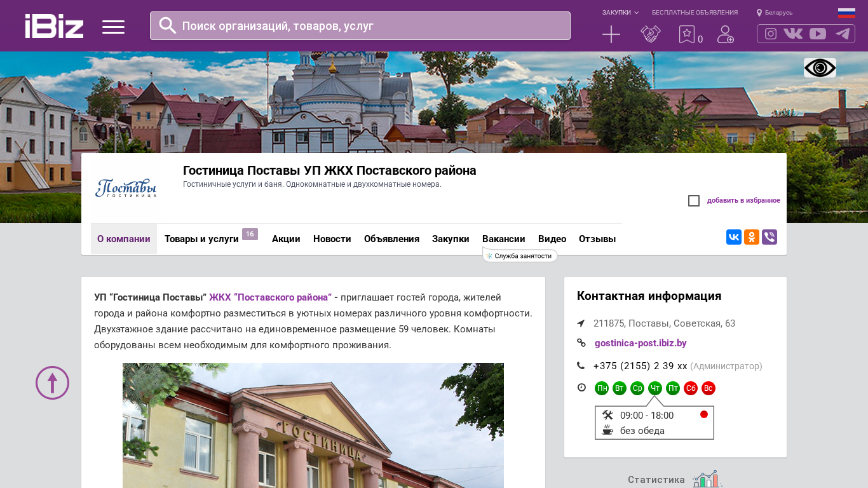Select Thursday (Чт) schedule day
The width and height of the screenshot is (868, 488).
click(x=655, y=388)
